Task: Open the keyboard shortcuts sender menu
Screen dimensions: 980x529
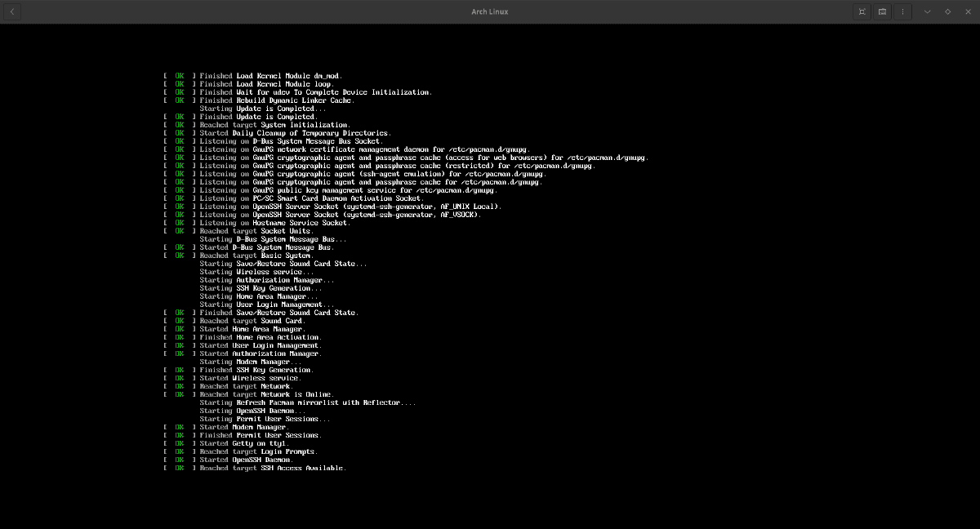Action: 882,11
